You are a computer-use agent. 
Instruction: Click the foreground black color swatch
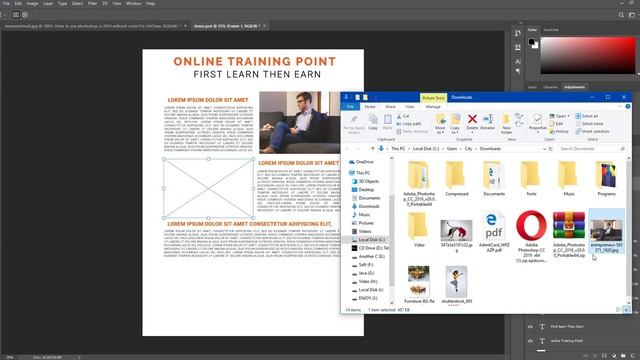[x=531, y=41]
